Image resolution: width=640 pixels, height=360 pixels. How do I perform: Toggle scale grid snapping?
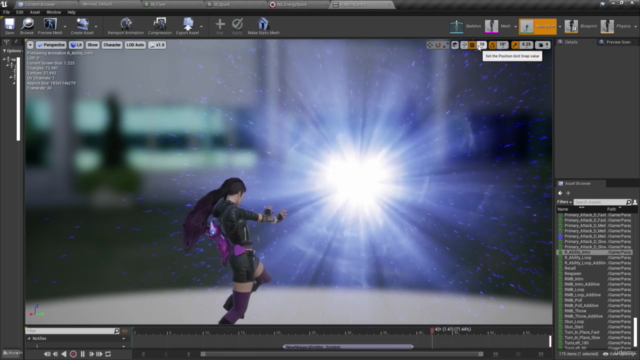(516, 45)
